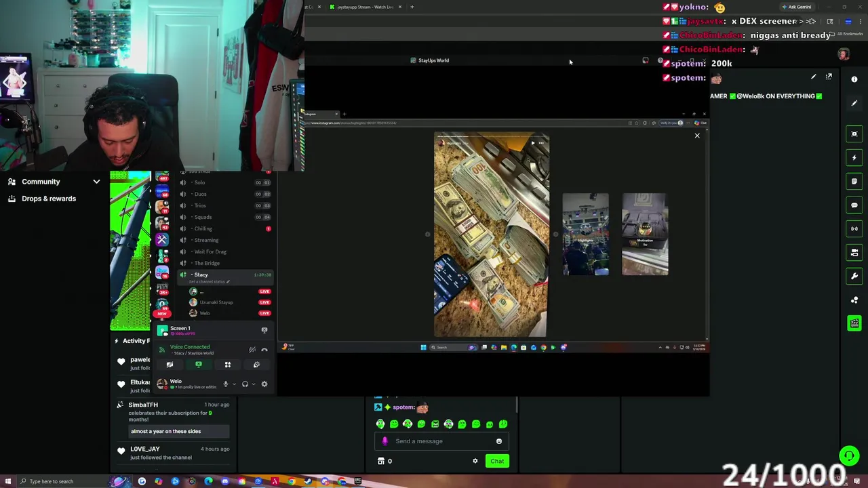Click the three-dots share icon in right sidebar
The height and width of the screenshot is (488, 868).
(854, 300)
